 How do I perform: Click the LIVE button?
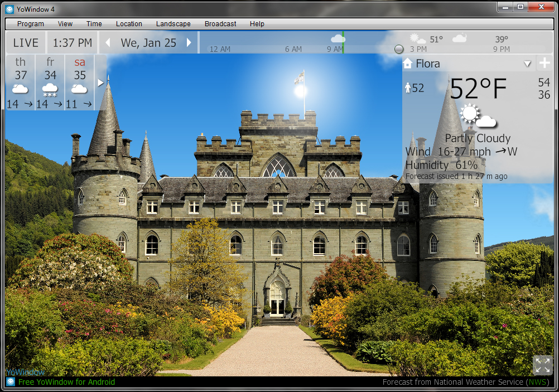tap(26, 43)
